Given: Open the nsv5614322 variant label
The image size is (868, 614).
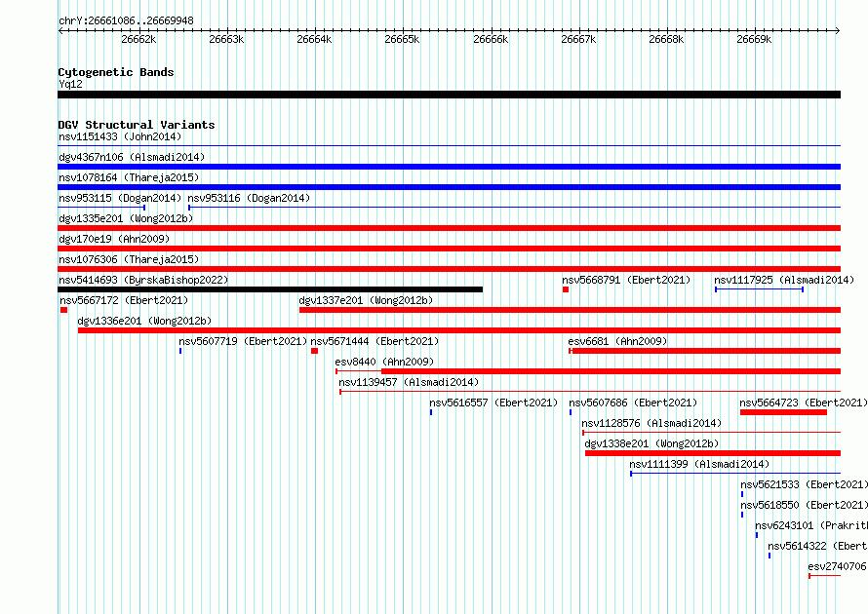Looking at the screenshot, I should coord(817,546).
